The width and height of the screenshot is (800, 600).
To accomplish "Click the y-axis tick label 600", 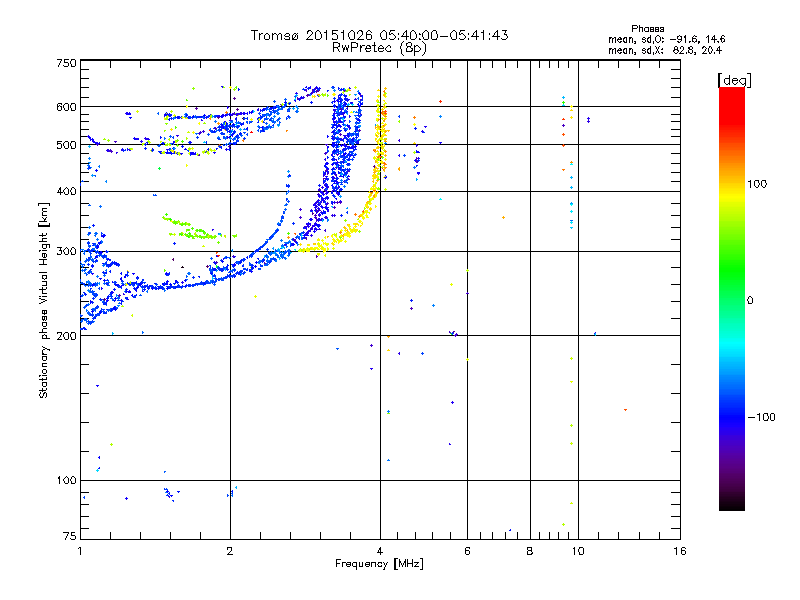I will coord(66,107).
